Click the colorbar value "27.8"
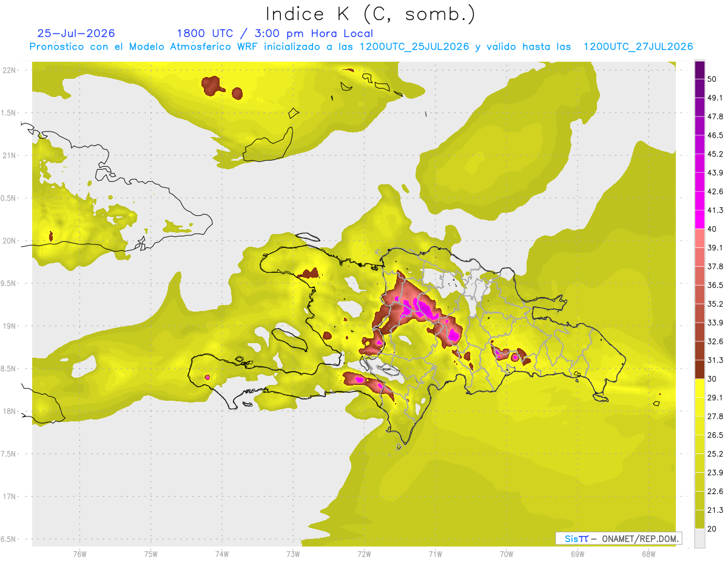Viewport: 728px width, 562px height. 716,416
